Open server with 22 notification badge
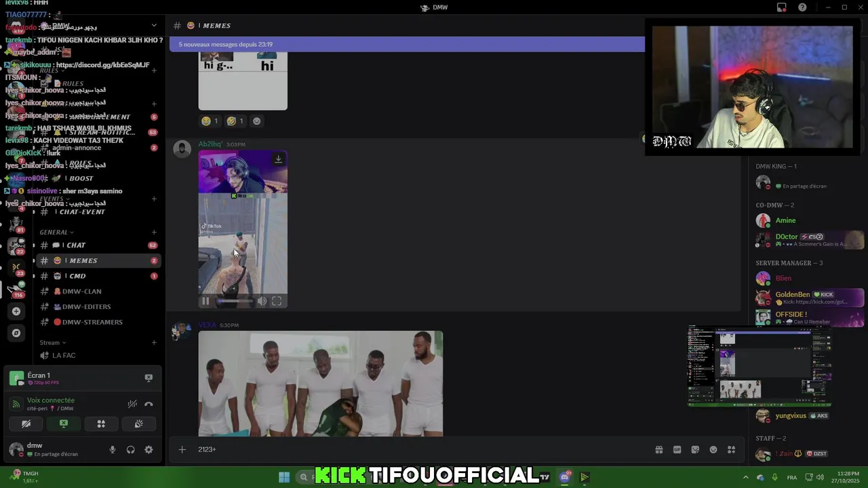Viewport: 868px width, 488px height. [x=16, y=246]
